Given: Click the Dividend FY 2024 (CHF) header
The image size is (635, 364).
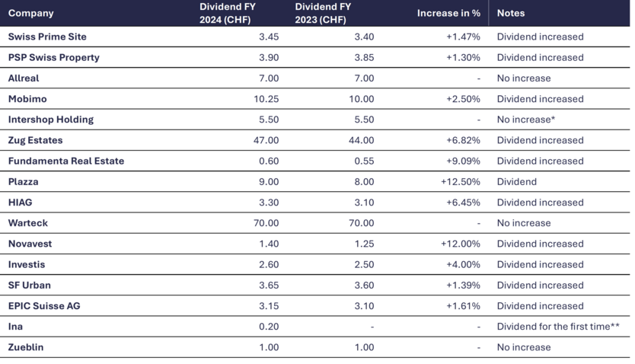Looking at the screenshot, I should click(x=227, y=13).
